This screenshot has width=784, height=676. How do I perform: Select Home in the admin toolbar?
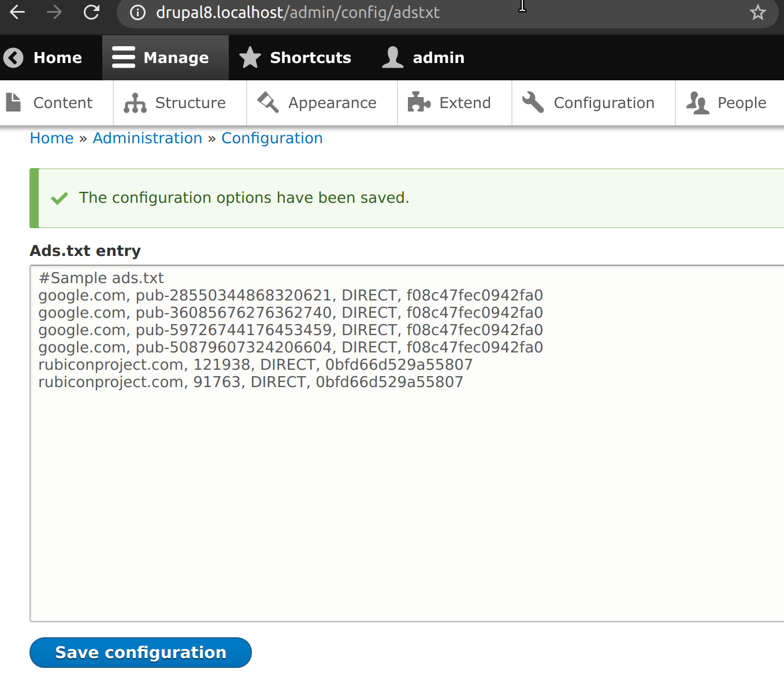57,57
